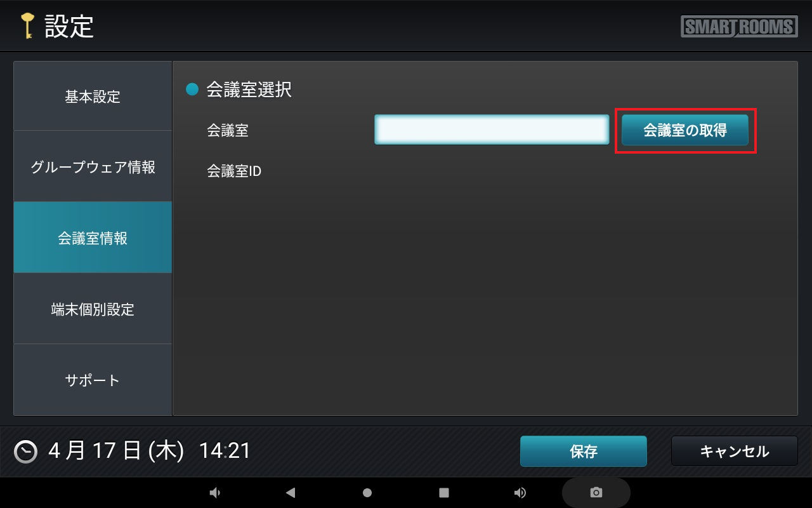The height and width of the screenshot is (508, 812).
Task: Click the clock icon beside the date
Action: 25,451
